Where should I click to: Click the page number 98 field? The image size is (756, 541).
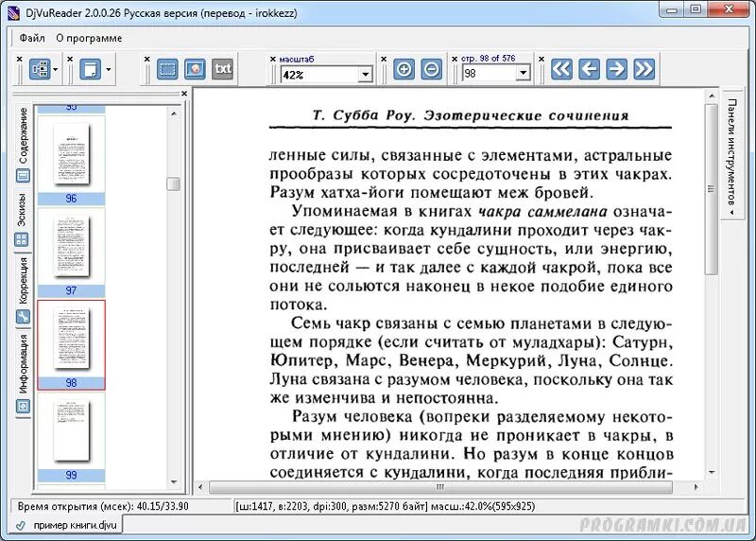coord(490,74)
